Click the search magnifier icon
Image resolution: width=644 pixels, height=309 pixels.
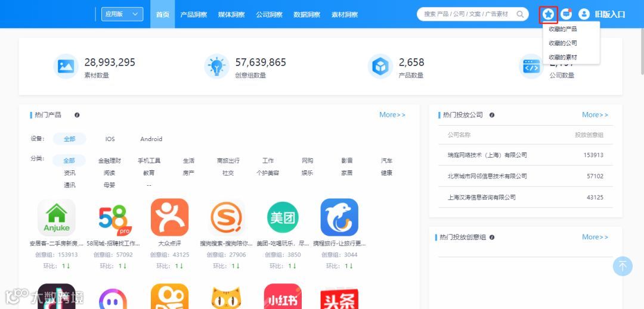[x=520, y=14]
